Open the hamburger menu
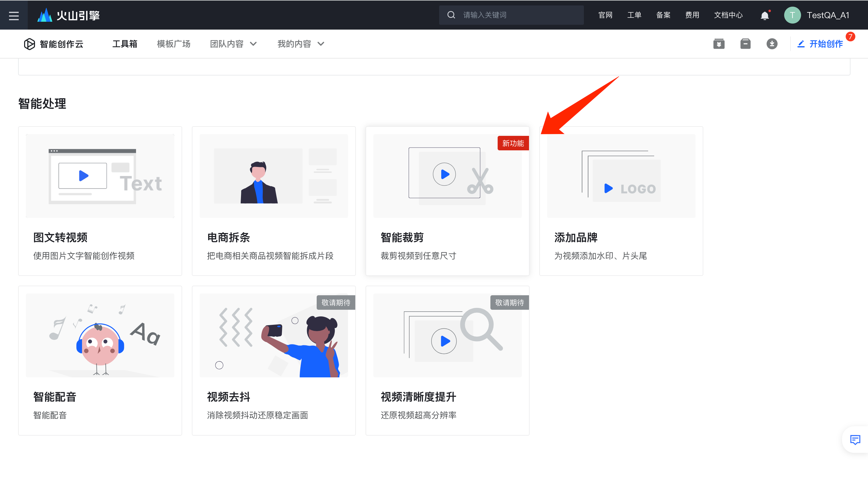This screenshot has height=477, width=868. pyautogui.click(x=14, y=15)
